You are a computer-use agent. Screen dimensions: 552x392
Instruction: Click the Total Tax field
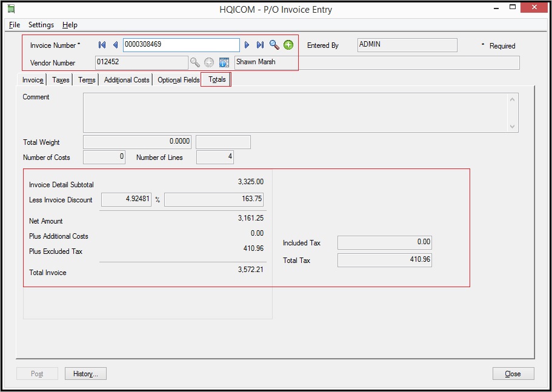click(x=385, y=260)
